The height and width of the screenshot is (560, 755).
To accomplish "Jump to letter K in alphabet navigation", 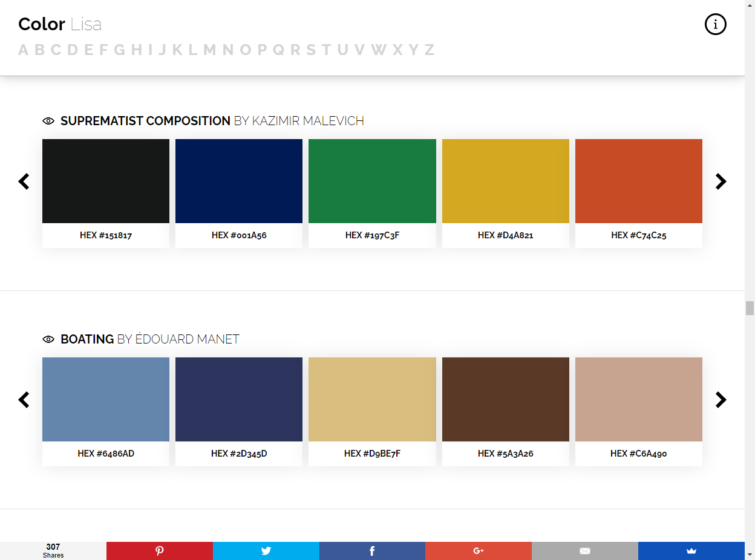I will coord(177,50).
